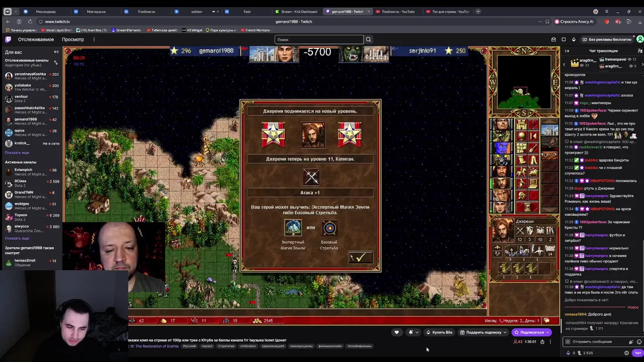
Task: Click the Спросить Алису AI button
Action: point(574,22)
